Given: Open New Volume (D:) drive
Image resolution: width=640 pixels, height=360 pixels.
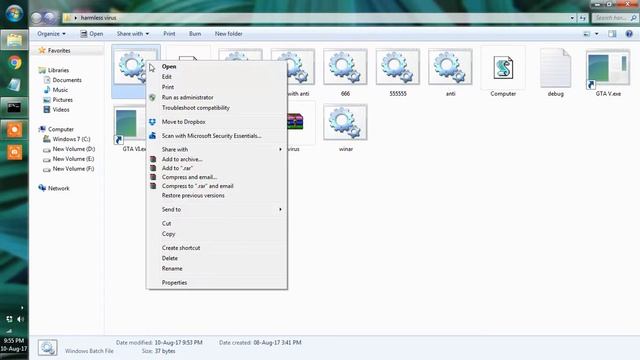Looking at the screenshot, I should (73, 149).
